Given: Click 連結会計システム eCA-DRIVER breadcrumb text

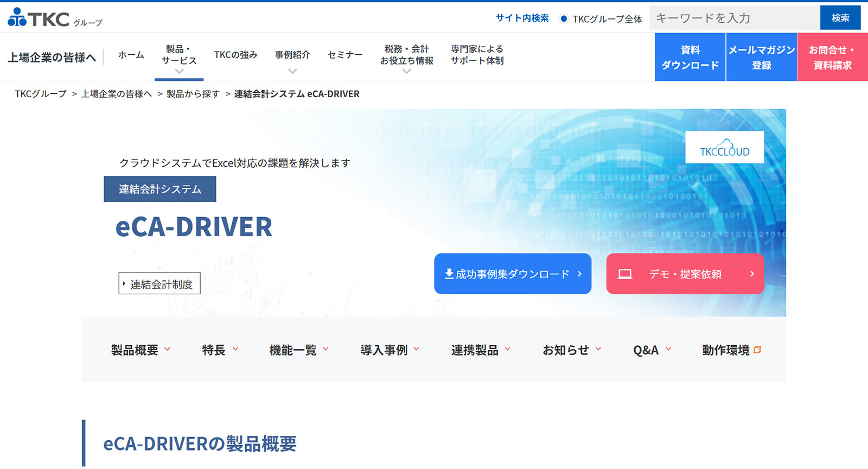Looking at the screenshot, I should (297, 94).
